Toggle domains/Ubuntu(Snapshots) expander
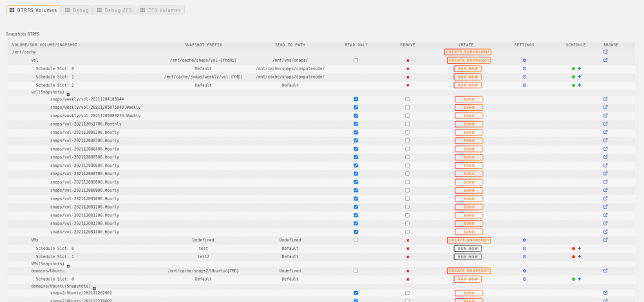This screenshot has height=302, width=644. (94, 288)
